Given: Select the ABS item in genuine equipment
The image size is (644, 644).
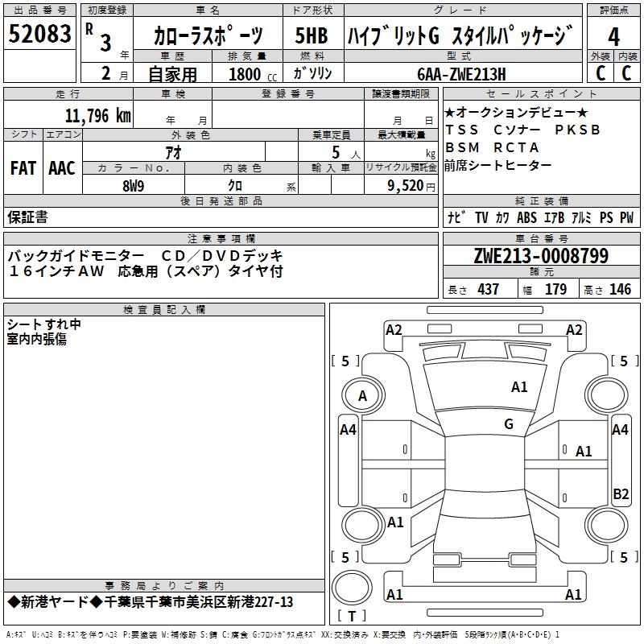Looking at the screenshot, I should tap(527, 217).
